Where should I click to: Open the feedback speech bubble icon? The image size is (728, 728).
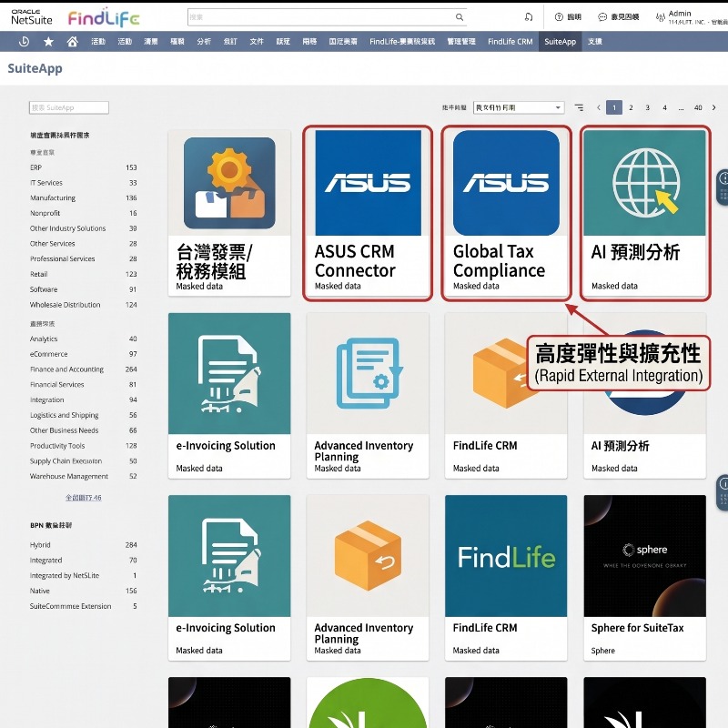(x=602, y=17)
